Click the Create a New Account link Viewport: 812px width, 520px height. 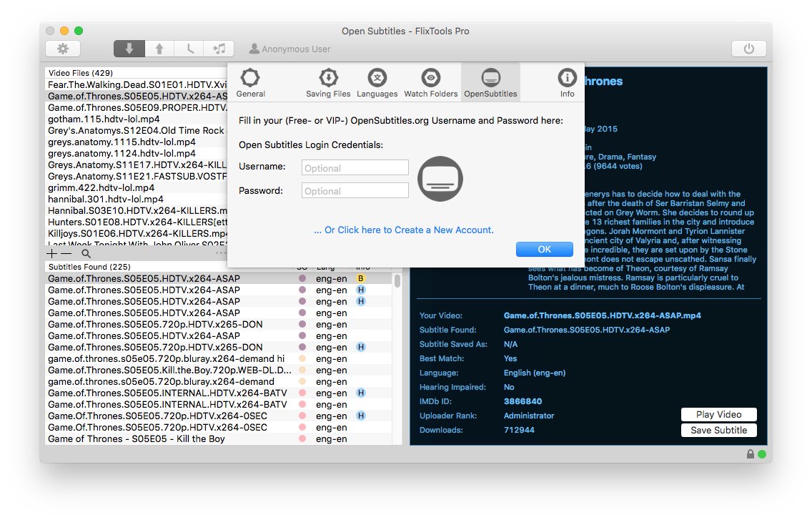click(x=404, y=230)
